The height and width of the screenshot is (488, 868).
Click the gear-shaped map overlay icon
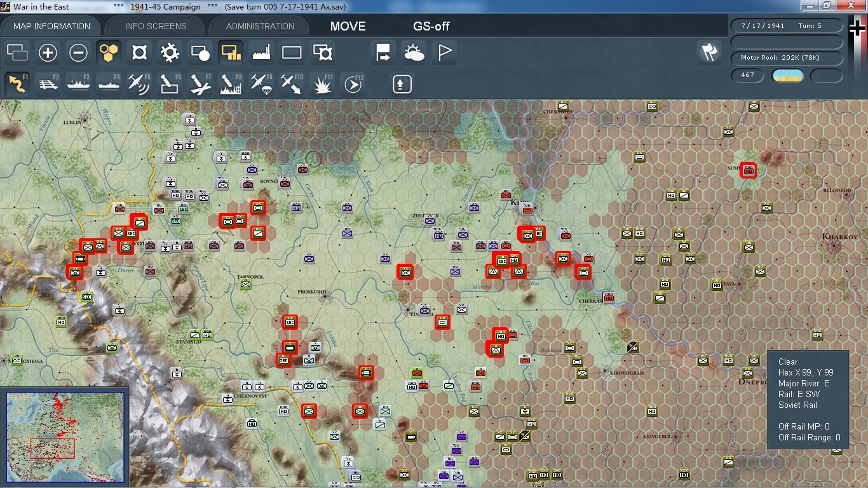click(170, 53)
